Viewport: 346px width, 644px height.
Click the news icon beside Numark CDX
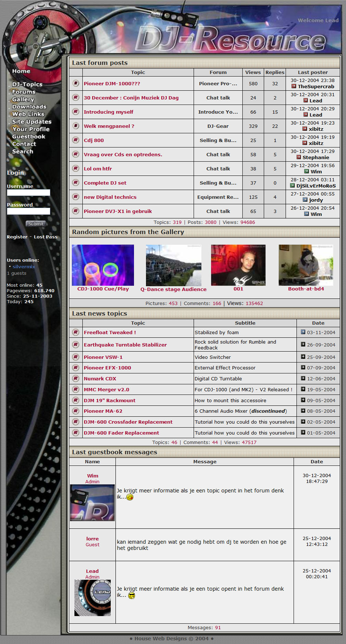[76, 379]
